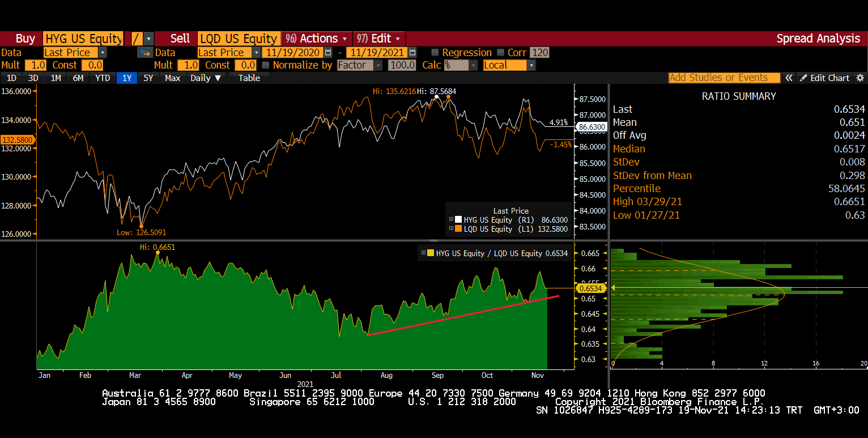Open the 96) Actions menu
Image resolution: width=868 pixels, height=438 pixels.
tap(316, 39)
